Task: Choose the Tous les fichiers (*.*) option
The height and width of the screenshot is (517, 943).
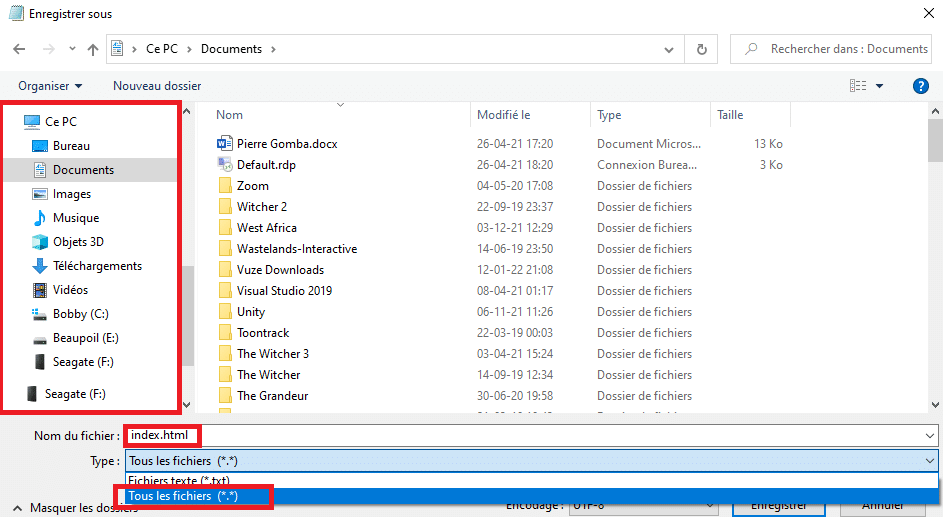Action: tap(184, 496)
